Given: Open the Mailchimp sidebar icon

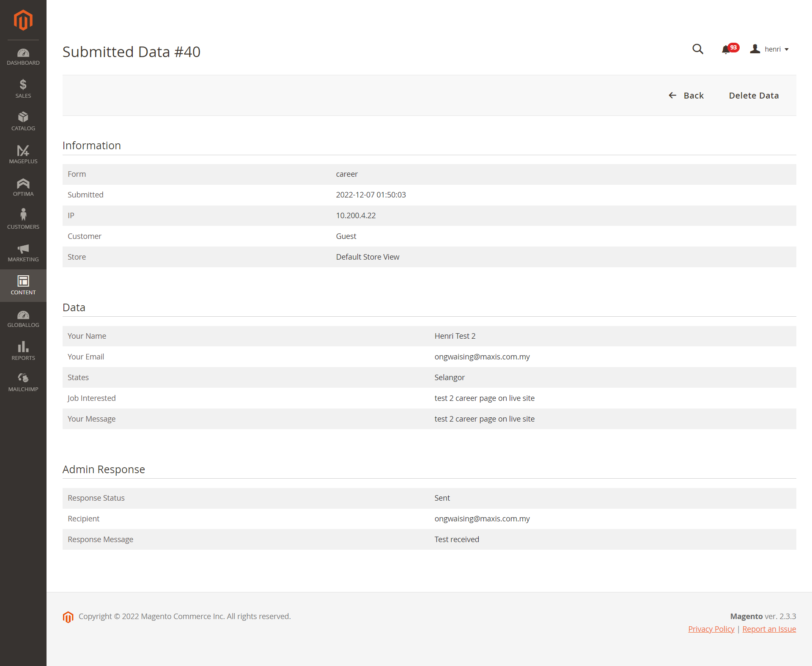Looking at the screenshot, I should click(23, 382).
